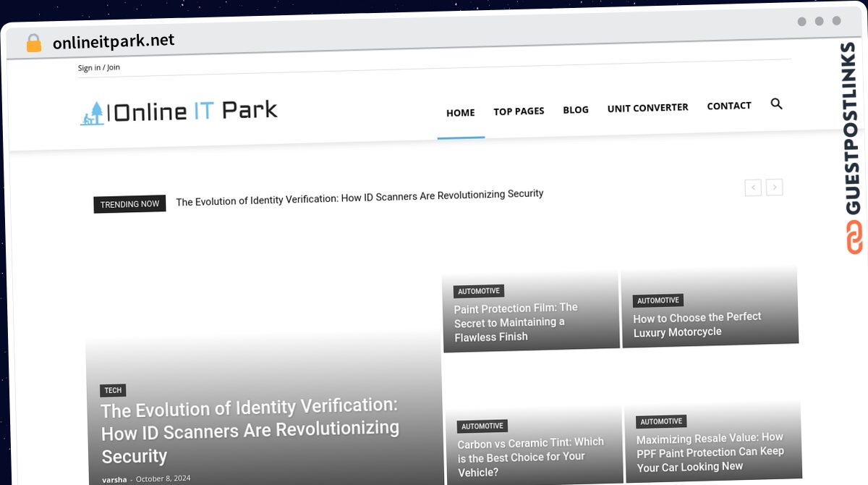
Task: Click AUTOMOTIVE tag above Maximizing Resale Value
Action: coord(661,421)
